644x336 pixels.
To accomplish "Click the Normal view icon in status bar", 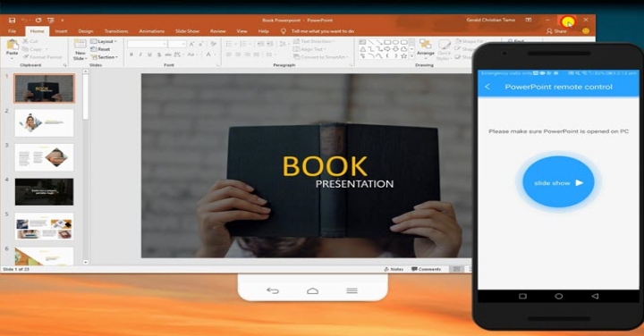I will click(x=457, y=269).
